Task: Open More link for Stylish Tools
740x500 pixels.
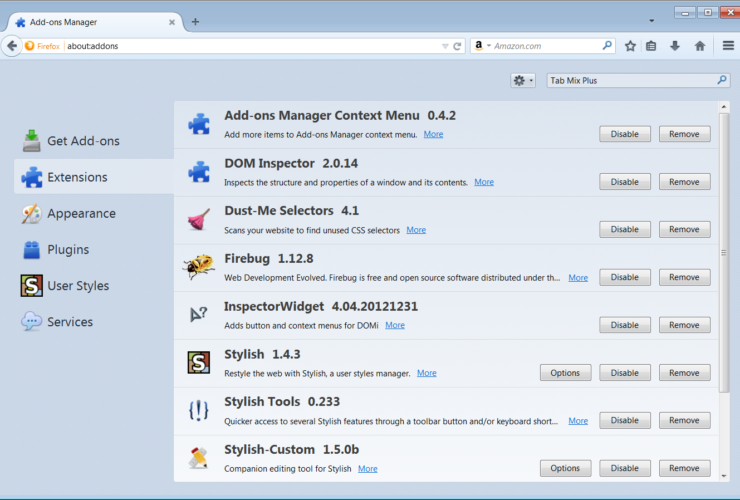Action: coord(578,421)
